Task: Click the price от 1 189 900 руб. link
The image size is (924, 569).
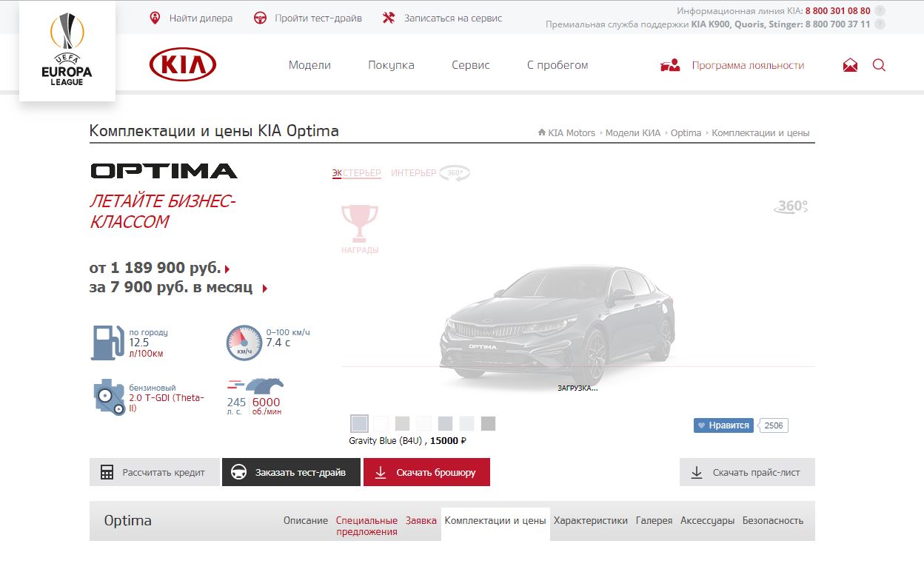Action: coord(159,268)
